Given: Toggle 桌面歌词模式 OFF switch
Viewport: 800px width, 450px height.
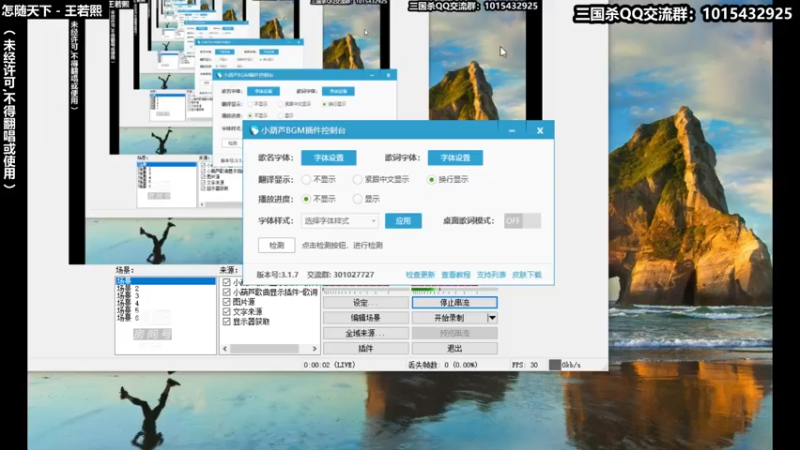Looking at the screenshot, I should (522, 220).
